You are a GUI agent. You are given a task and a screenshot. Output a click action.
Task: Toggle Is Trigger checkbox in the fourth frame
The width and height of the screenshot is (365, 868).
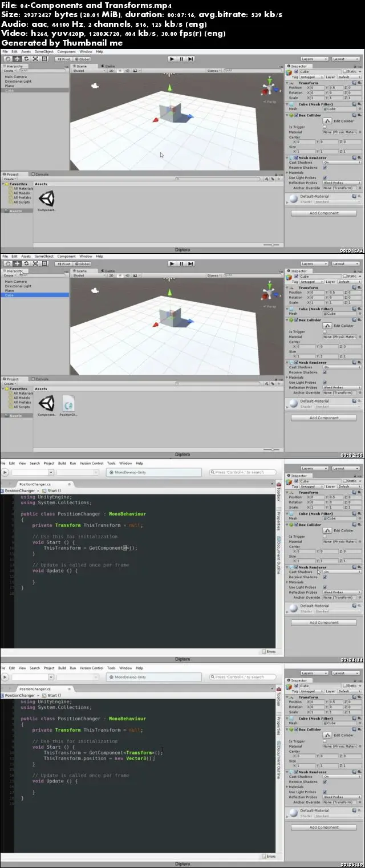point(325,741)
